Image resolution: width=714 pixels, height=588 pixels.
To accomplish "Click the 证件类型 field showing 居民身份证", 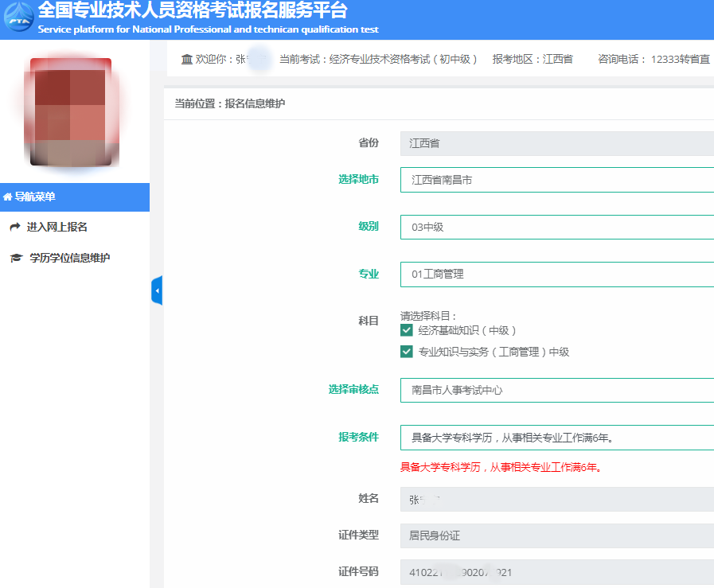I will click(x=557, y=535).
